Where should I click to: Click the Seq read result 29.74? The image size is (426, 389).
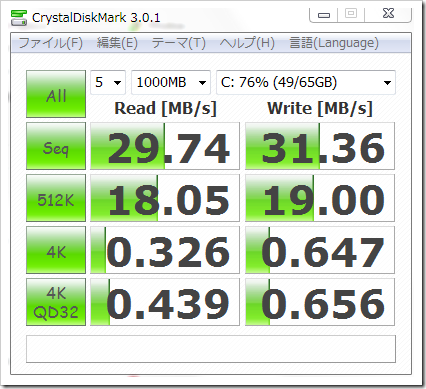click(x=165, y=146)
